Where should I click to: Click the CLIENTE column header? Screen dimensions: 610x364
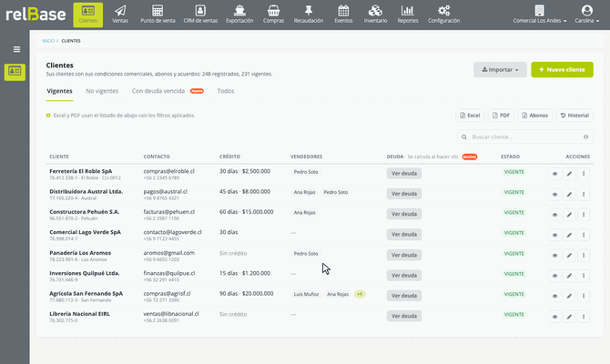pyautogui.click(x=59, y=157)
